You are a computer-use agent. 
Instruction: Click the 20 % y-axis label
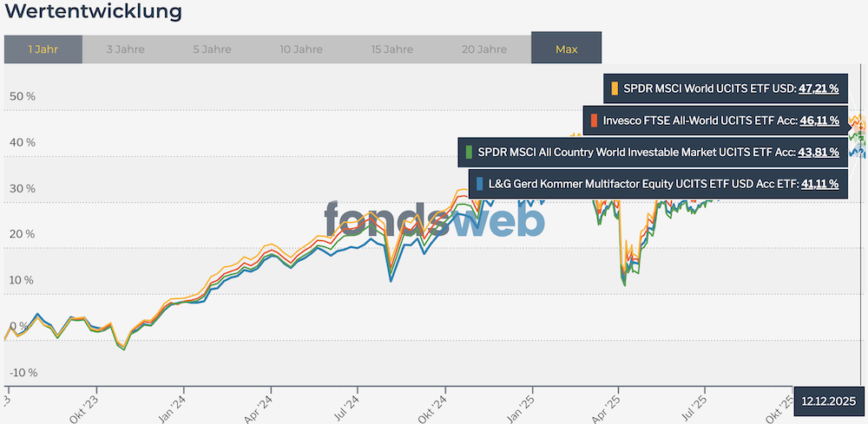click(x=23, y=234)
